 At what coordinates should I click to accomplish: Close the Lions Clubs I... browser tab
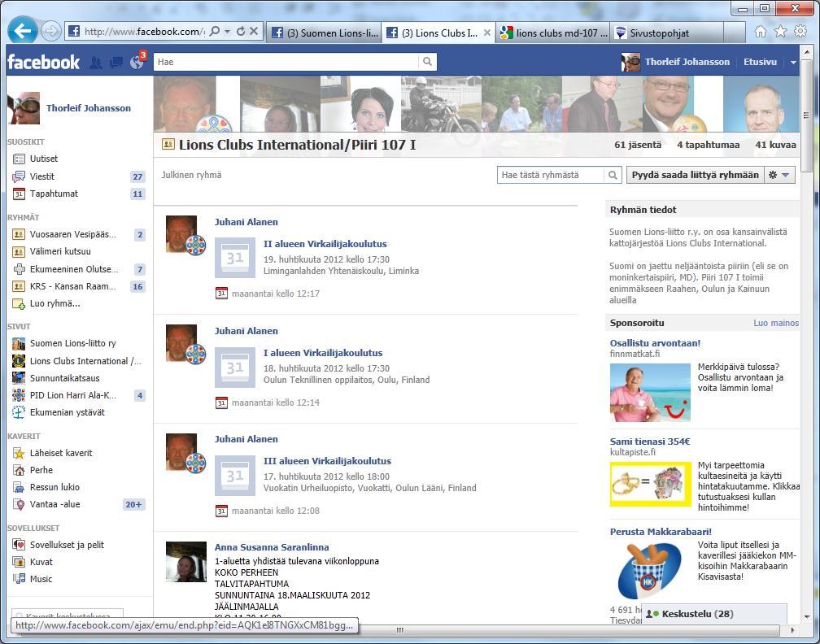click(486, 33)
